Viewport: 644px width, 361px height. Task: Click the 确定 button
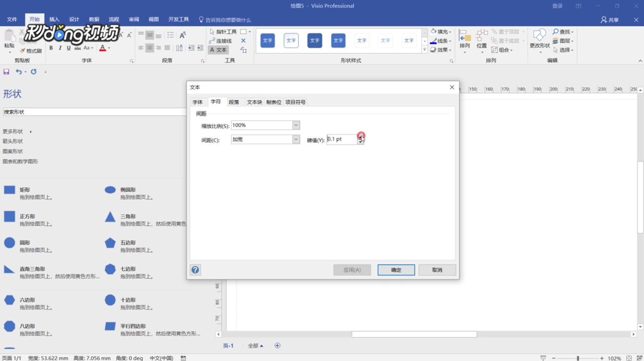coord(396,270)
